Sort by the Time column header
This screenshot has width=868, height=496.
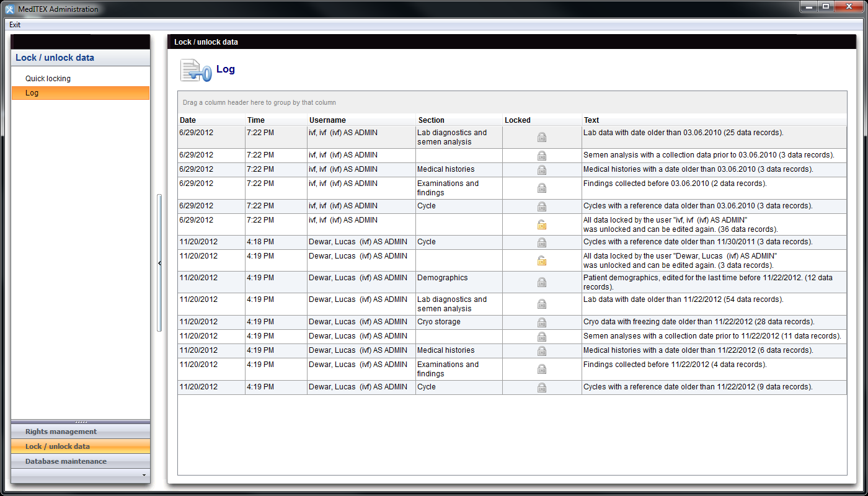(x=277, y=120)
